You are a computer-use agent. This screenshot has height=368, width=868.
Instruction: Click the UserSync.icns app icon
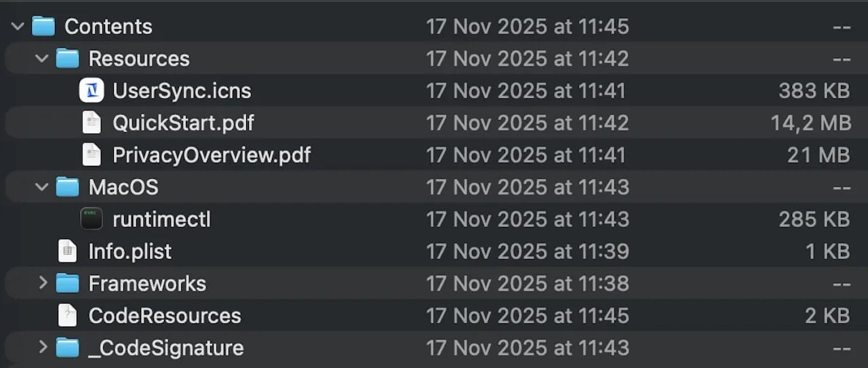point(92,91)
